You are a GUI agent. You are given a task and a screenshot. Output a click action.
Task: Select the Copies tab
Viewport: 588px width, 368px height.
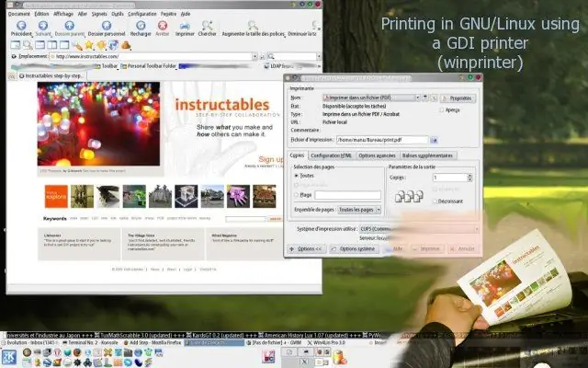(x=297, y=155)
